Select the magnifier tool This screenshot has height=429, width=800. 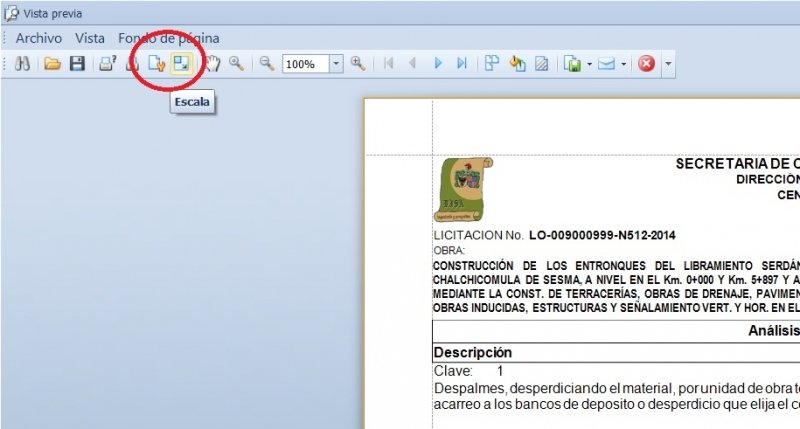pyautogui.click(x=237, y=64)
